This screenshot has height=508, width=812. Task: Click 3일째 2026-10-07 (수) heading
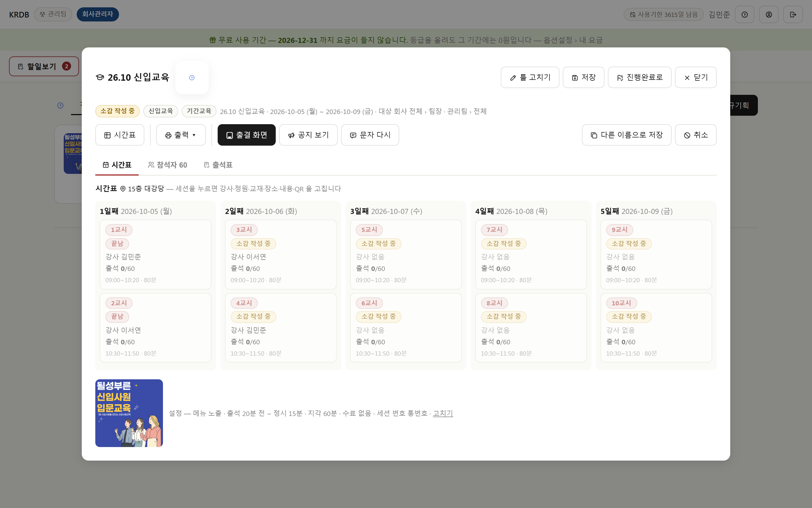(386, 211)
